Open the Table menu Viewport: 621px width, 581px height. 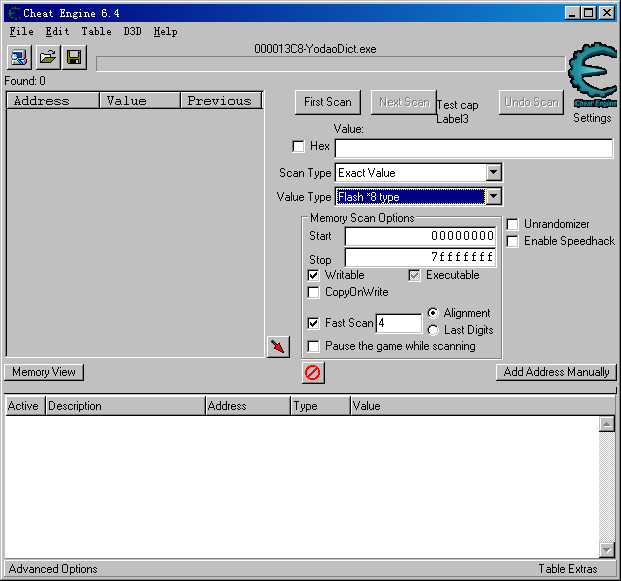click(x=96, y=31)
